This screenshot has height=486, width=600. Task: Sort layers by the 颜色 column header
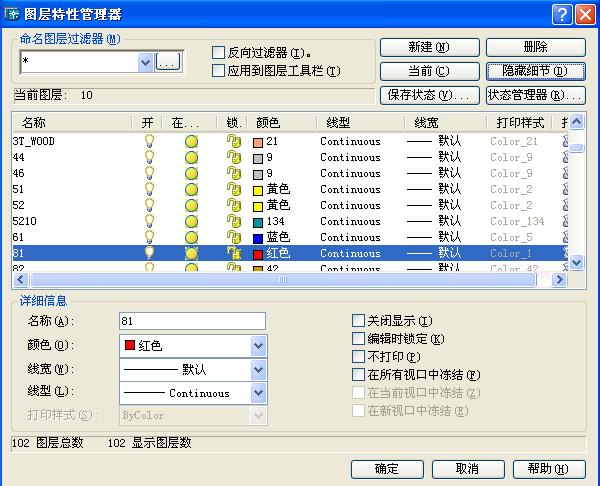pos(282,123)
